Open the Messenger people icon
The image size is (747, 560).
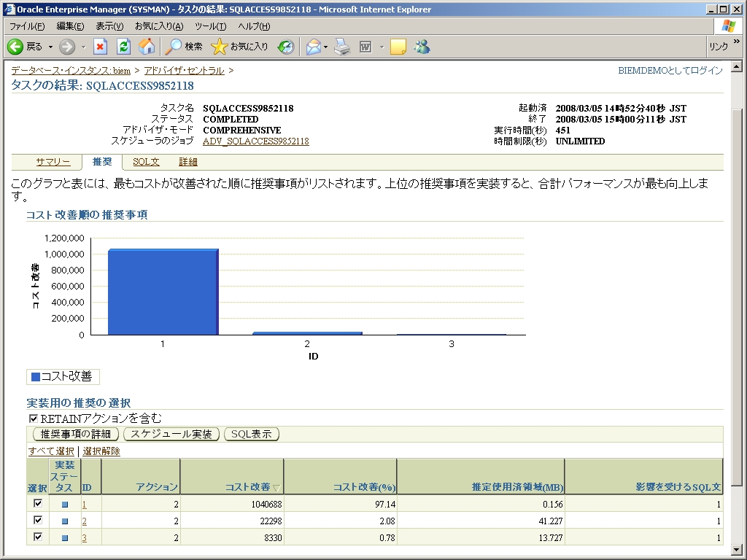pyautogui.click(x=422, y=47)
